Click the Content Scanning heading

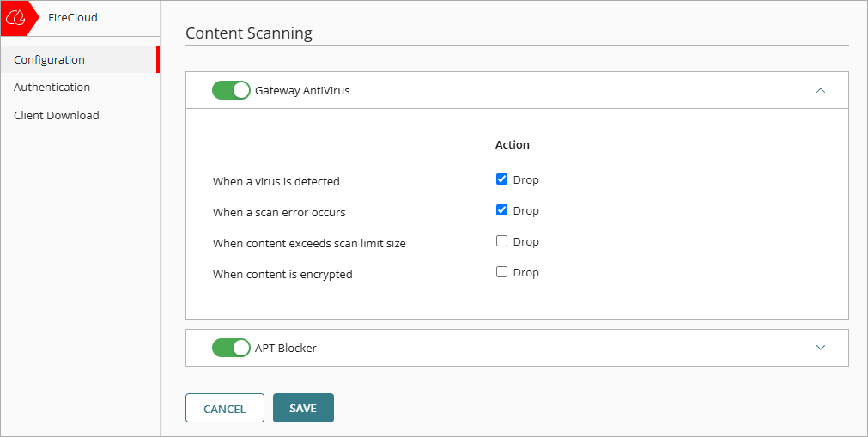249,34
